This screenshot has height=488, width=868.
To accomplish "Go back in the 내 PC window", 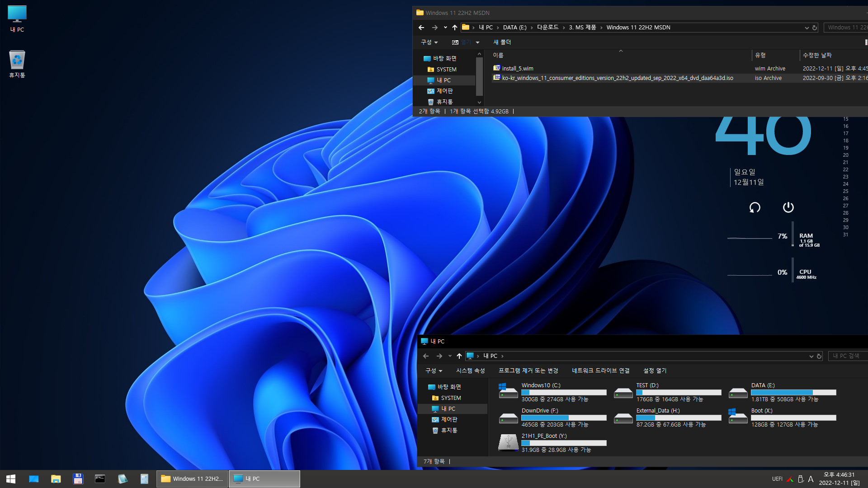I will [x=426, y=356].
